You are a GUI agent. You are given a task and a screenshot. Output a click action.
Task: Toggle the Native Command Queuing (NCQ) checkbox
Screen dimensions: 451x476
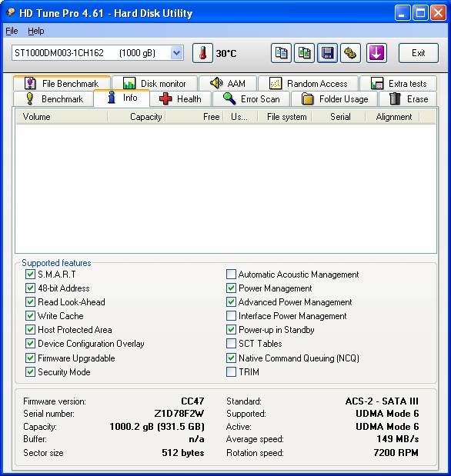(x=231, y=358)
